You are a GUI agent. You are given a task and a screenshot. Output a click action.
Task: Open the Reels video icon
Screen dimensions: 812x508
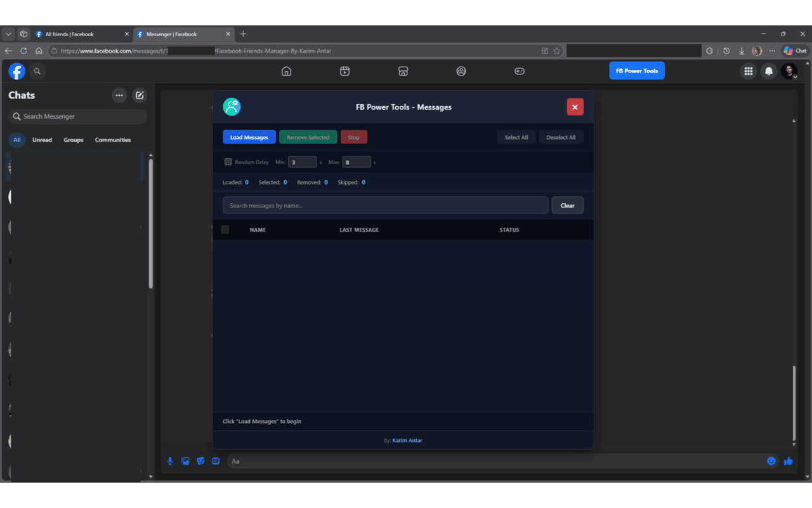coord(344,71)
